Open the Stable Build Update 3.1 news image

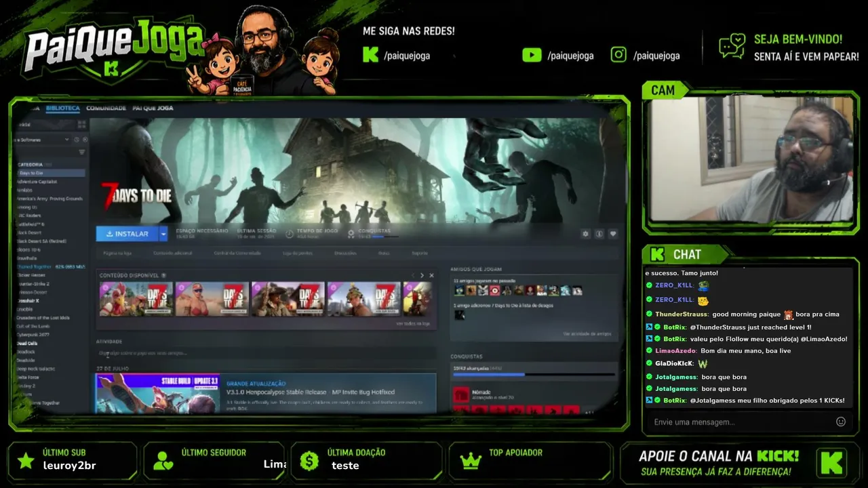coord(157,393)
